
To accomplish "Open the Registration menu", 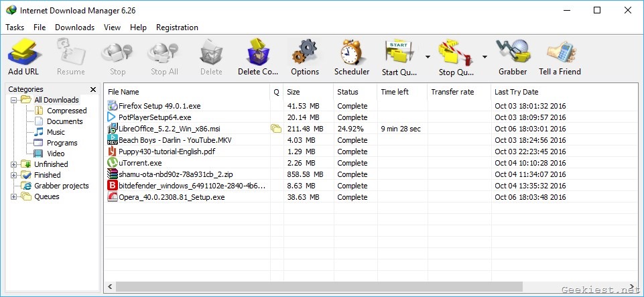I will click(177, 27).
